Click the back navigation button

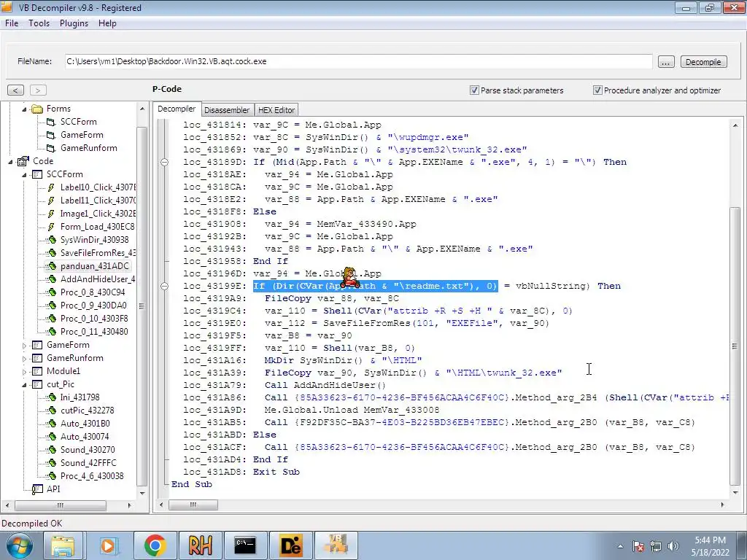16,90
